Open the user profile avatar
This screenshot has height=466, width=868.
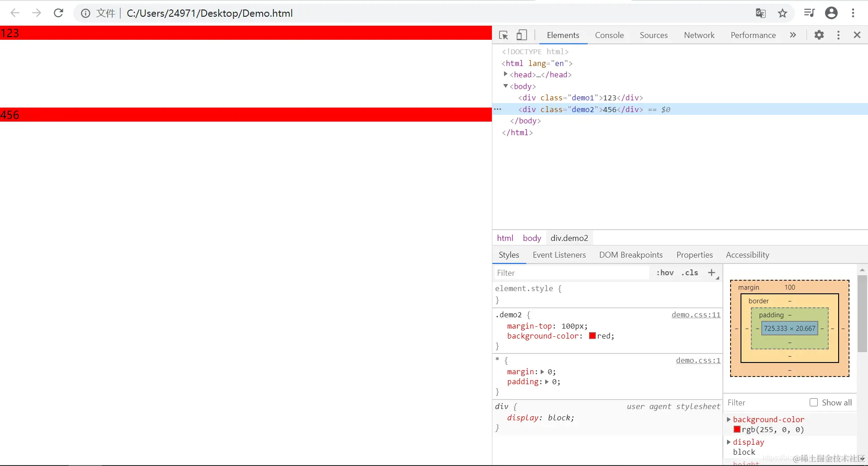(x=831, y=13)
